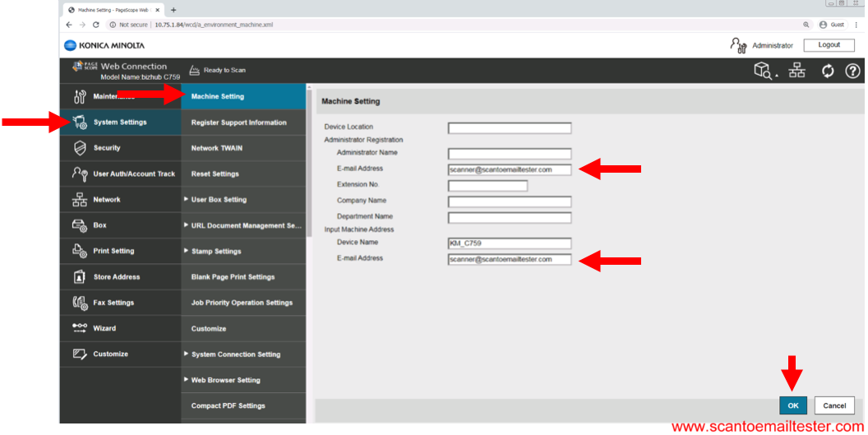Click the Fax Settings icon
This screenshot has width=868, height=435.
80,303
